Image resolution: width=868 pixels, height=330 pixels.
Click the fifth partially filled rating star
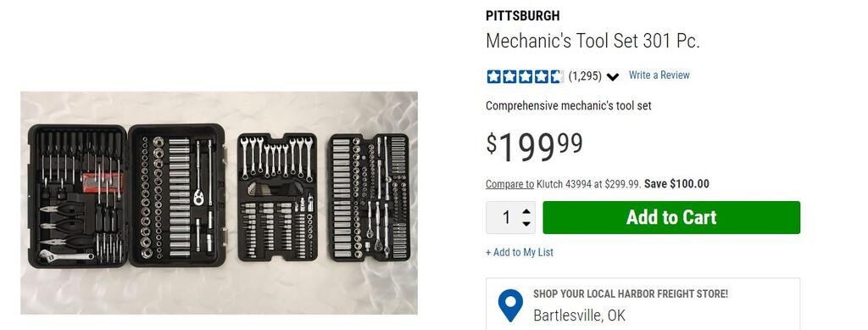click(556, 76)
